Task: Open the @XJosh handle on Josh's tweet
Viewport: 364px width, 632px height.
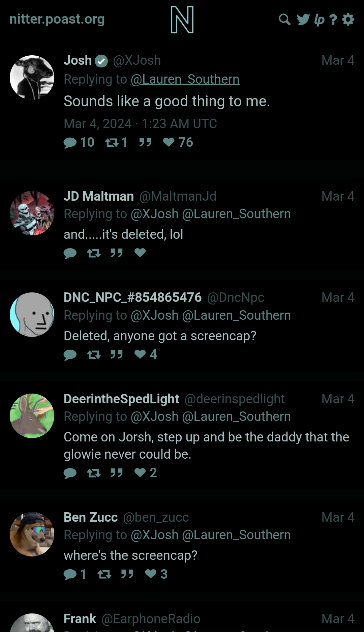Action: pos(137,60)
